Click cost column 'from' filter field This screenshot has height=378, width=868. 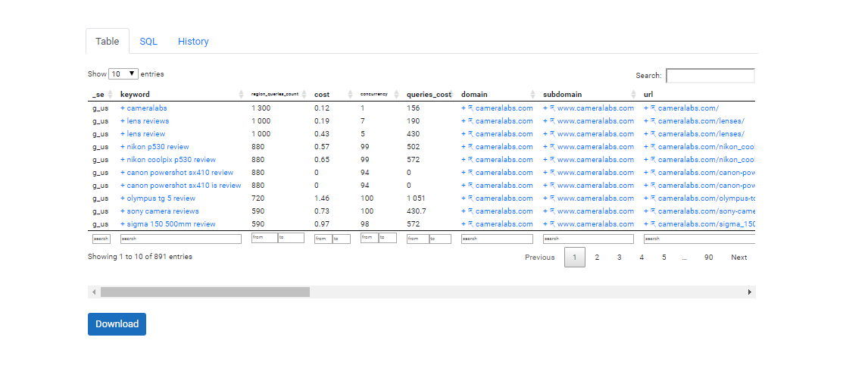click(x=323, y=239)
